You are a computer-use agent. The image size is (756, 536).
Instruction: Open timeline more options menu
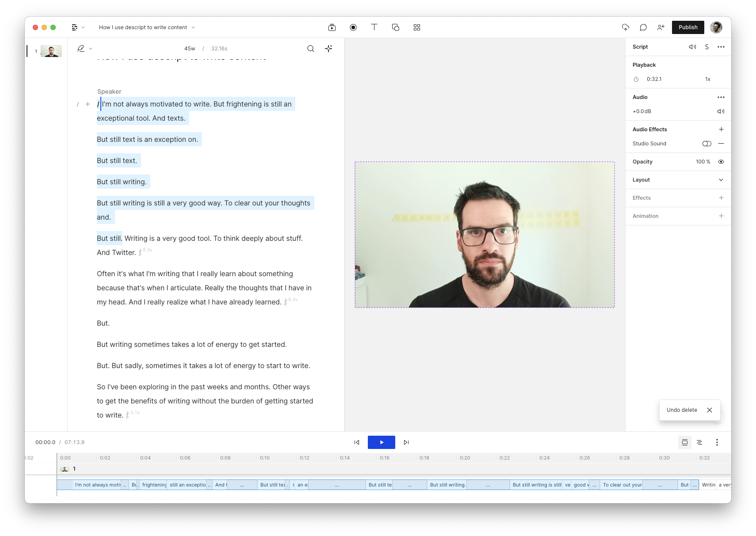click(717, 442)
